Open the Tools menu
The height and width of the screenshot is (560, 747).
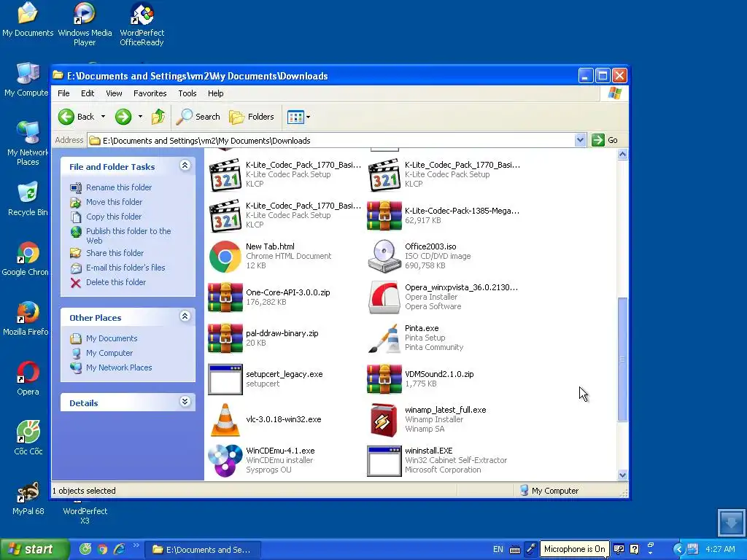point(187,93)
